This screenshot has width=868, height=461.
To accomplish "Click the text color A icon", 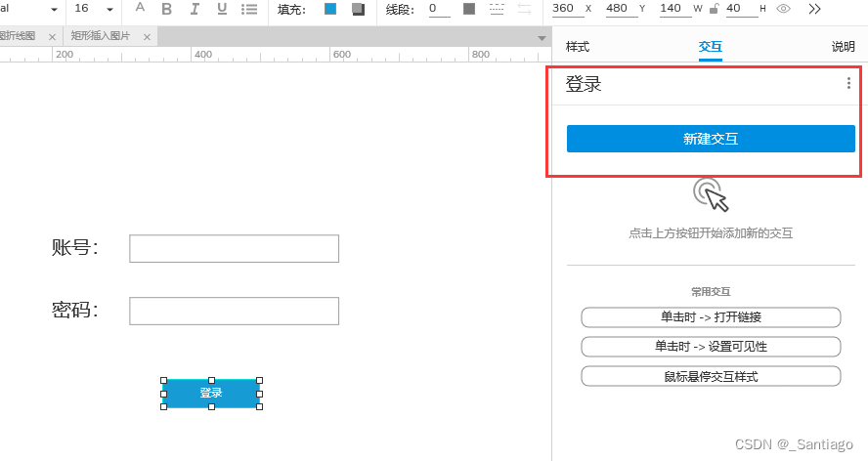I will (140, 8).
